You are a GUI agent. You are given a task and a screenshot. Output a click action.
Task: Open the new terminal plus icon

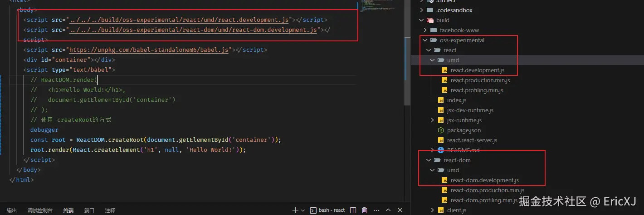[x=295, y=210]
